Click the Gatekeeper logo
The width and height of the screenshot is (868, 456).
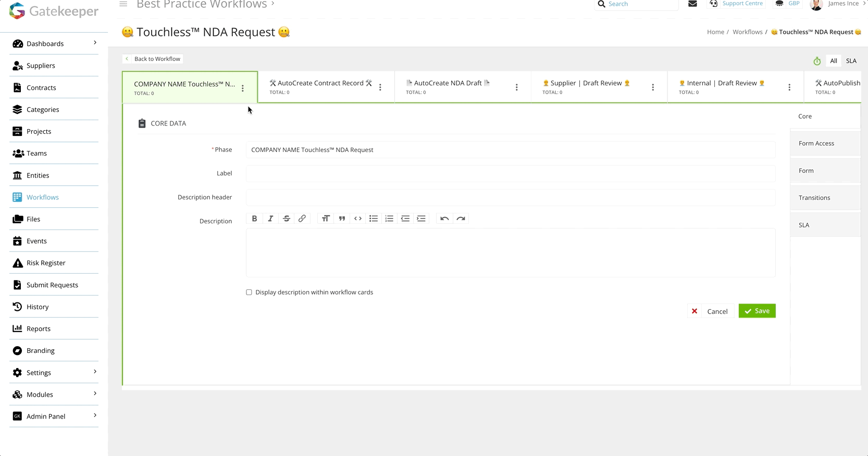tap(54, 11)
